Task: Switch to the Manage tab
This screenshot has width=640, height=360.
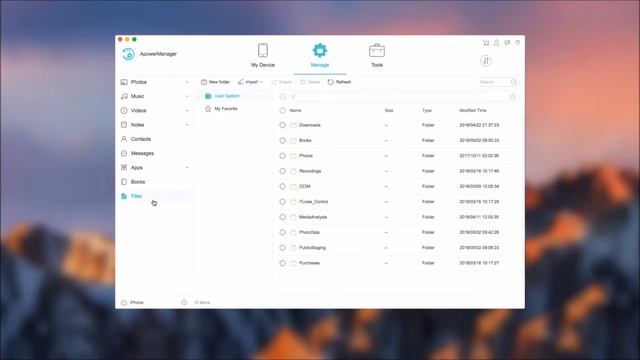Action: point(320,56)
